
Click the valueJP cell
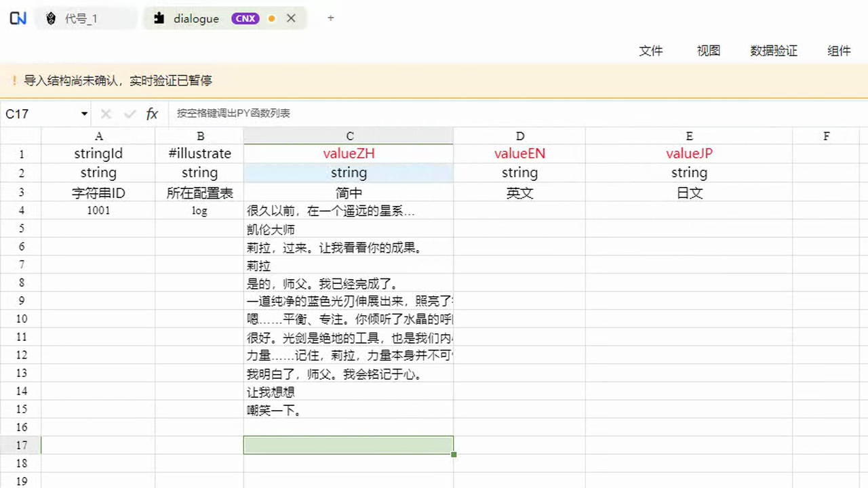689,154
